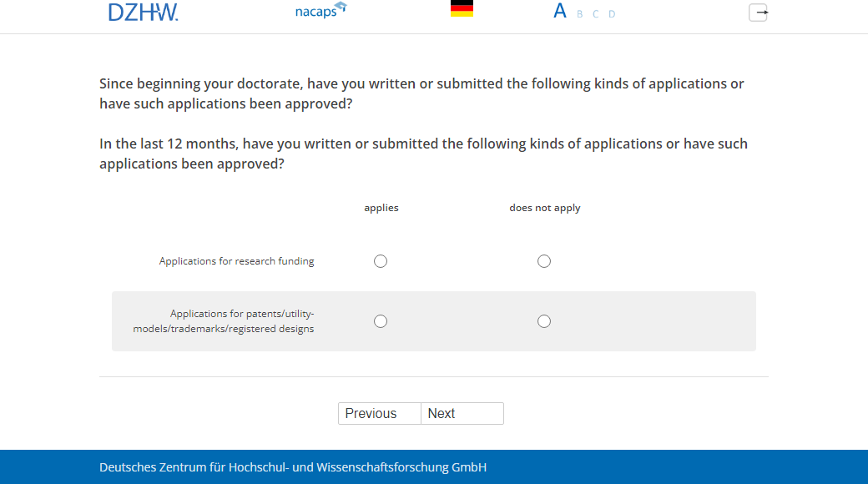Click the 'In the last 12 months' question text
The width and height of the screenshot is (868, 484).
tap(423, 154)
